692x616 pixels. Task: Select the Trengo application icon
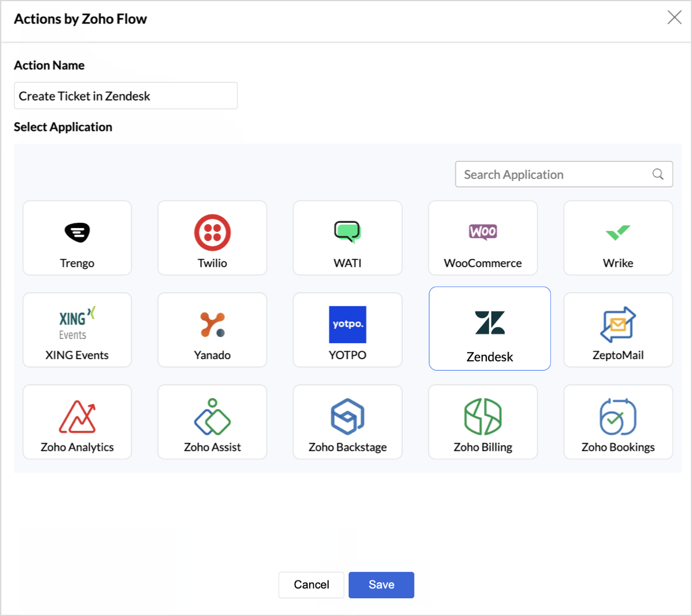77,232
